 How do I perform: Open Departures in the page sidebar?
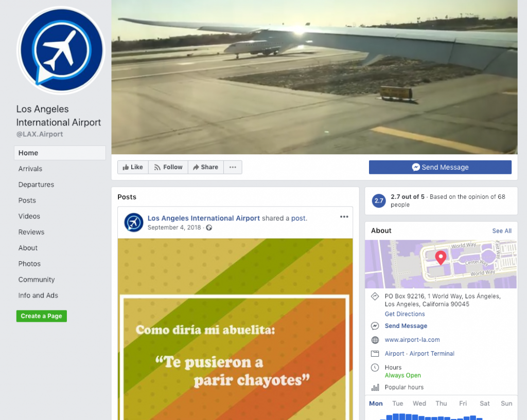[x=36, y=185]
